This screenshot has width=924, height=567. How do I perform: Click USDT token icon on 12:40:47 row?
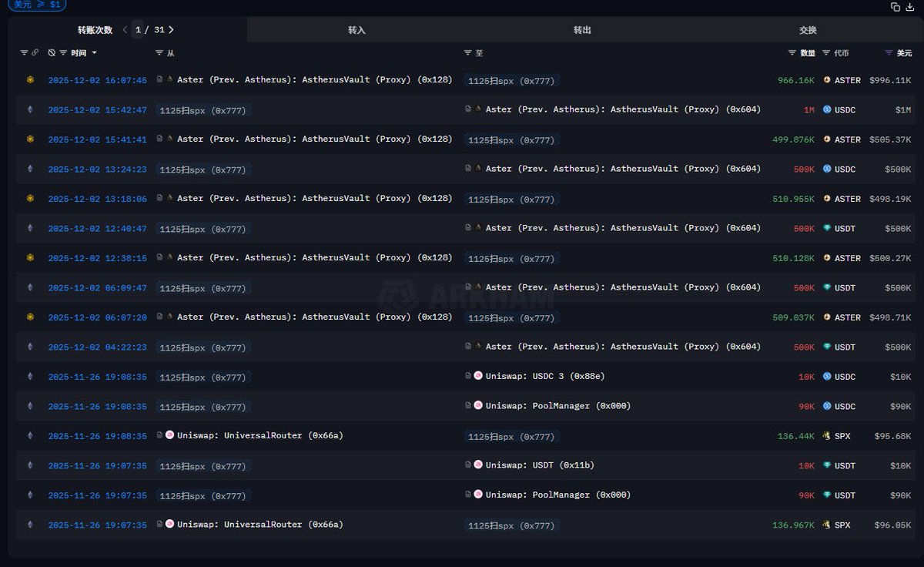coord(827,228)
